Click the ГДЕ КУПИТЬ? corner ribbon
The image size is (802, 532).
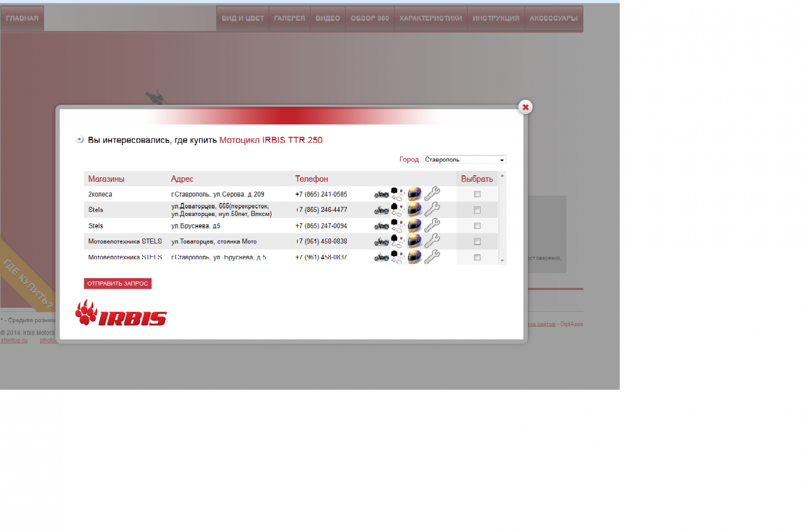tap(28, 282)
